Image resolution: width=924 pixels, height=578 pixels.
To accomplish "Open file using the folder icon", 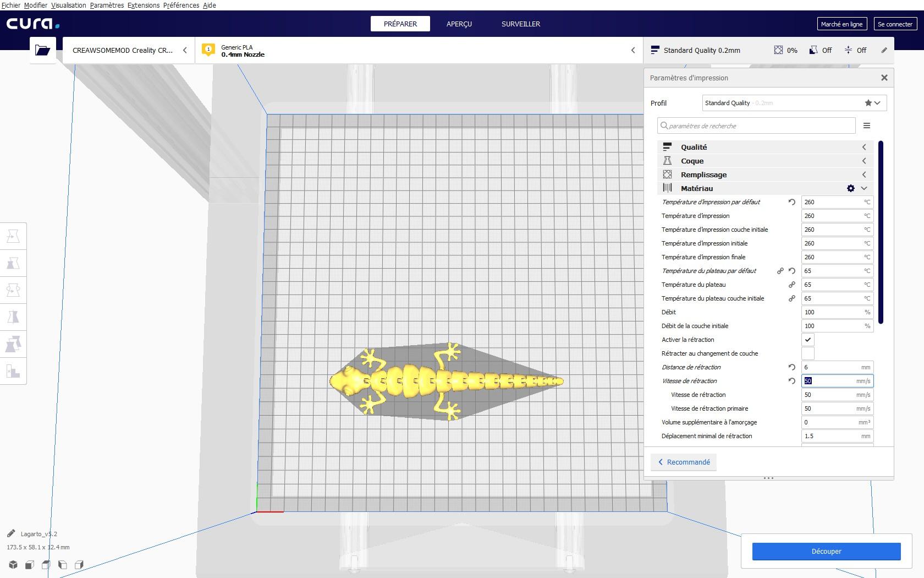I will pos(43,50).
